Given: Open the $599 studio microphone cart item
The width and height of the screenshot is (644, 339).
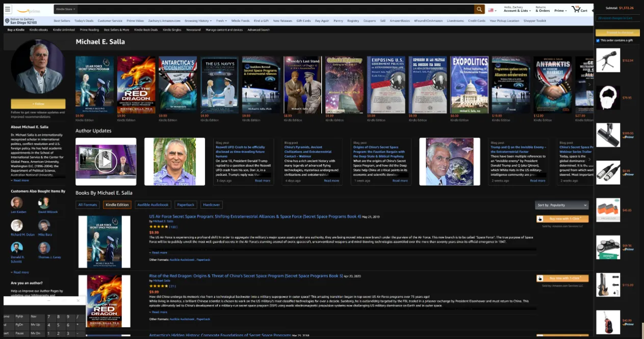Looking at the screenshot, I should click(x=608, y=135).
